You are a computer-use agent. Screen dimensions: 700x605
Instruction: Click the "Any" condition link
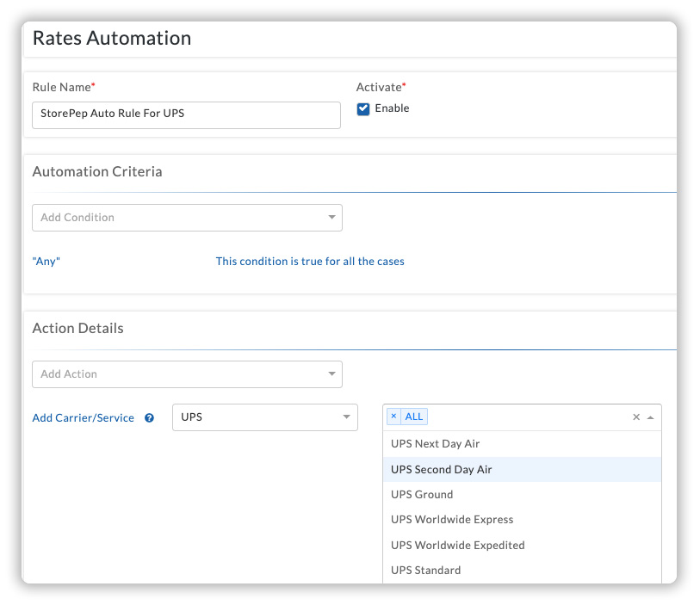coord(46,262)
